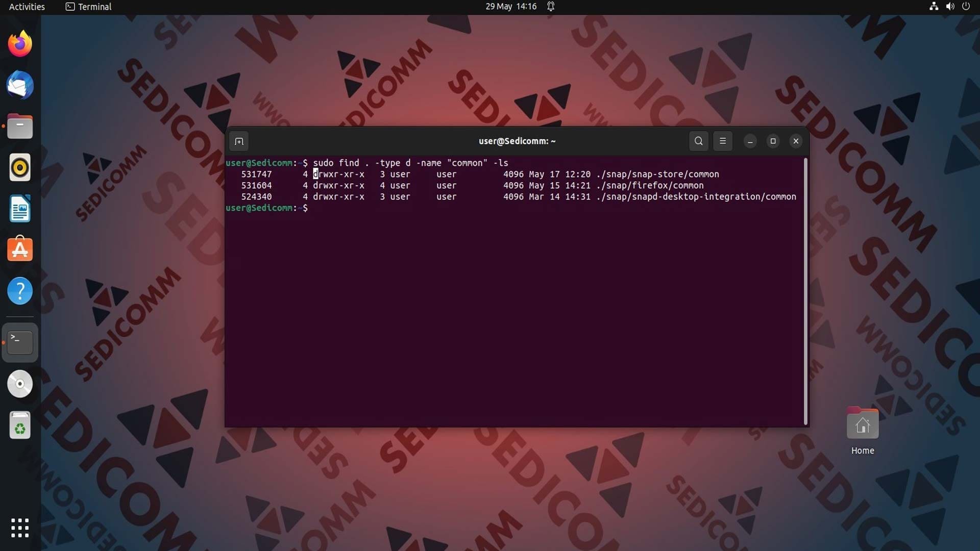Open the clock and calendar panel

511,7
